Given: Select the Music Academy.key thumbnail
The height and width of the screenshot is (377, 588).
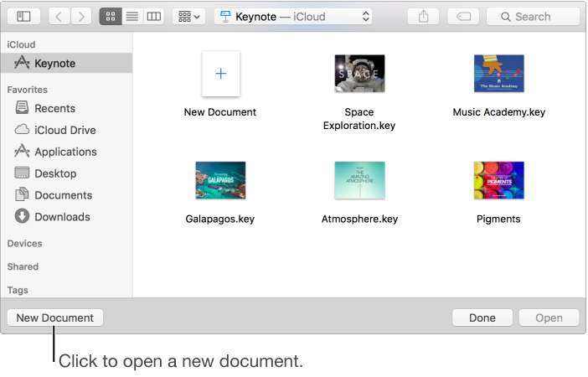Looking at the screenshot, I should click(x=498, y=74).
